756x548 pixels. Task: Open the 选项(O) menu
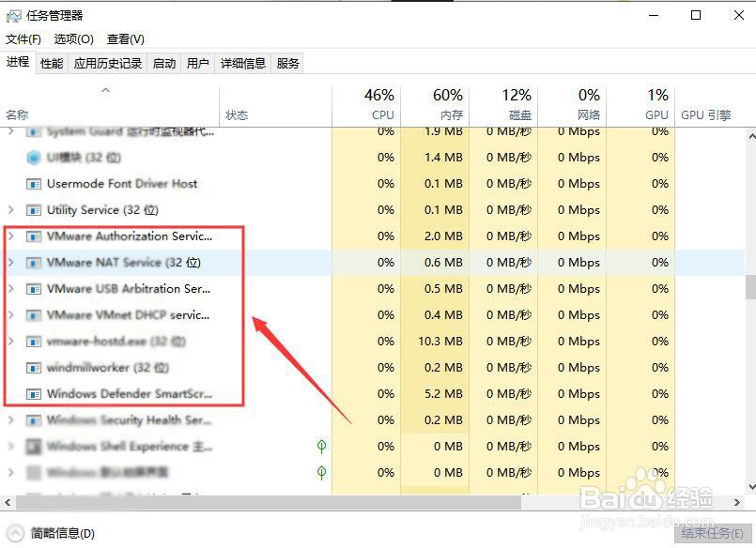point(74,39)
